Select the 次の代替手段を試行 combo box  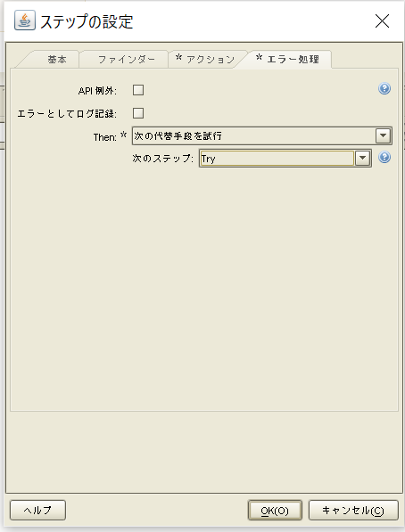pyautogui.click(x=262, y=136)
